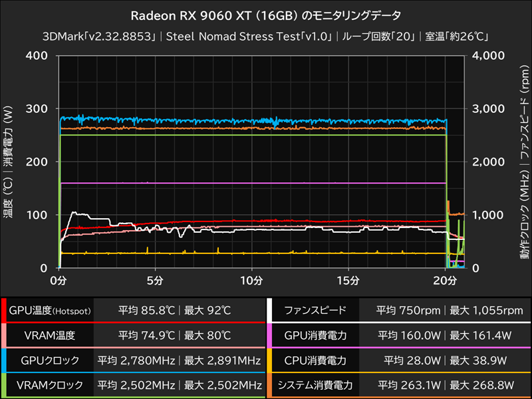Click the flat green VRAM clock line in chart
The width and height of the screenshot is (532, 399).
point(253,135)
